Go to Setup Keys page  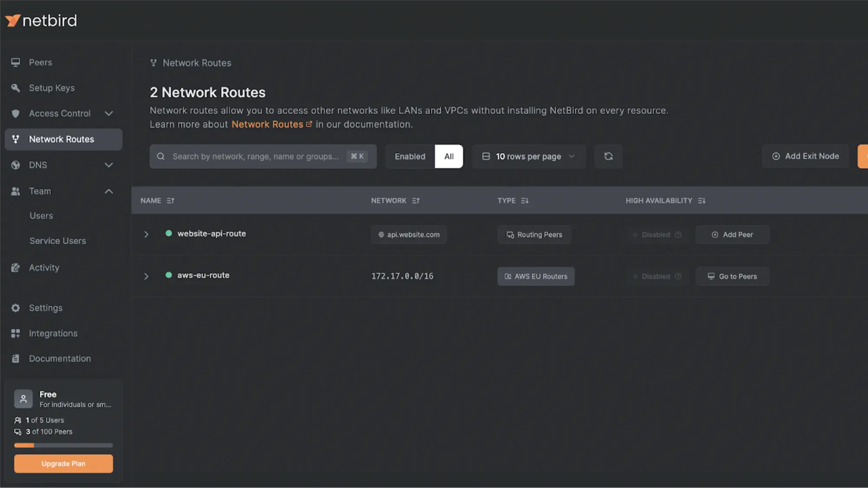[x=52, y=88]
